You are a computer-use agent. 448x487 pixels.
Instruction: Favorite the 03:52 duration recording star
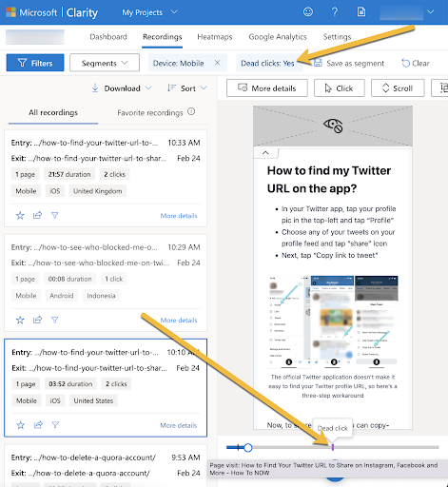click(21, 425)
